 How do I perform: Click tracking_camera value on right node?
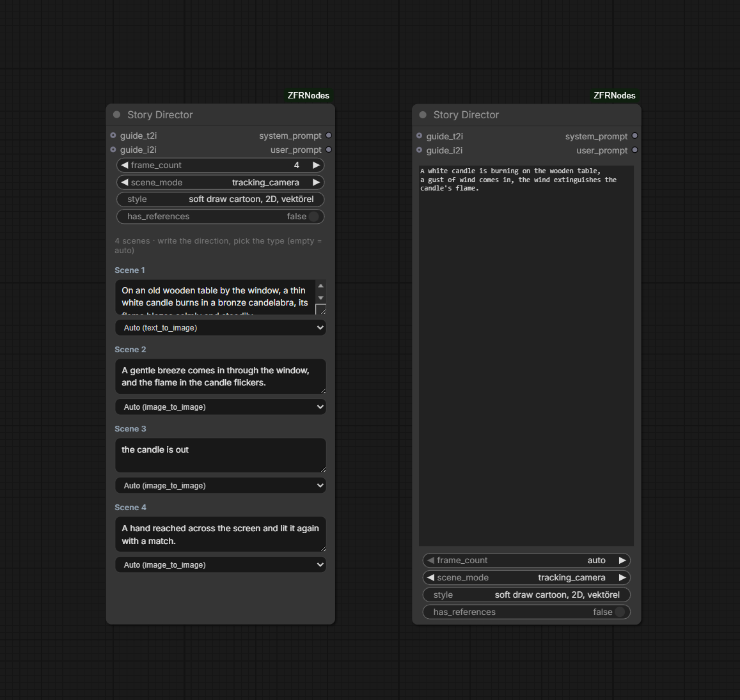click(x=572, y=578)
